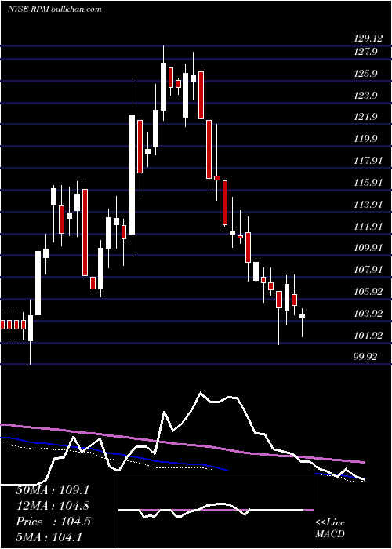The width and height of the screenshot is (392, 549).
Task: Click the NYSE RPM bullkhan.com title text
Action: [55, 9]
